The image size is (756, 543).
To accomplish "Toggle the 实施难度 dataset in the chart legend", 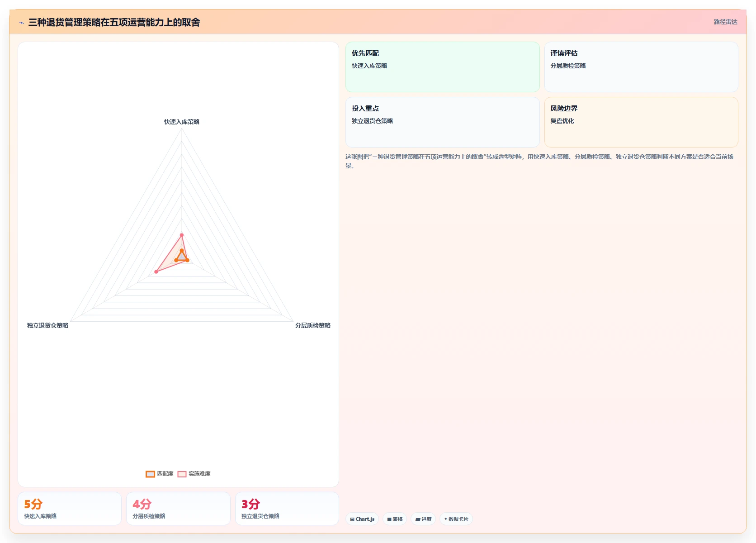I will (194, 474).
